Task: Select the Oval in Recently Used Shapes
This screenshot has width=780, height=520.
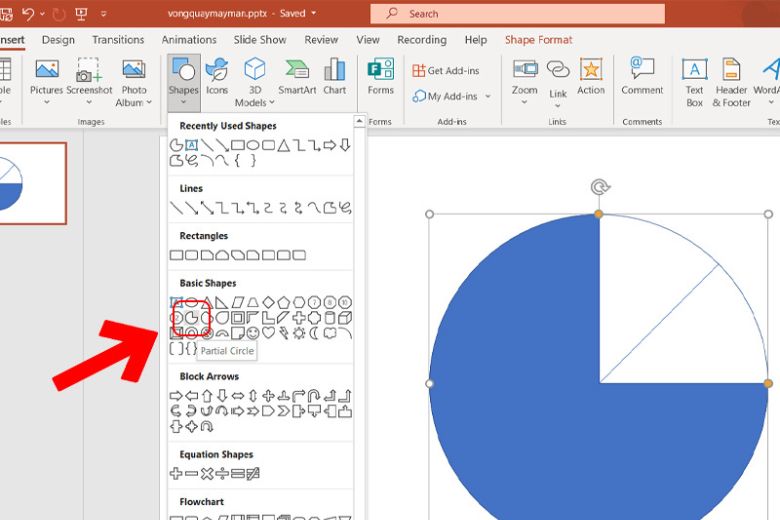Action: (x=253, y=145)
